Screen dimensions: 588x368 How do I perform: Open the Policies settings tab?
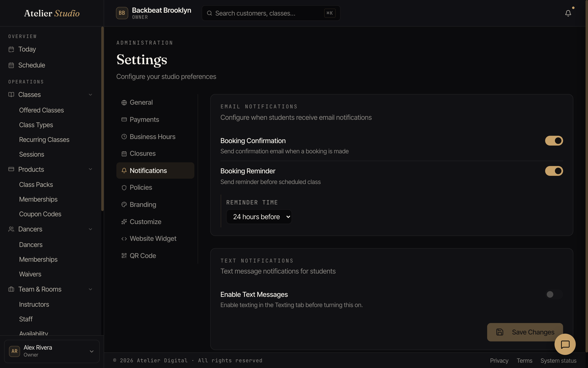[155, 187]
